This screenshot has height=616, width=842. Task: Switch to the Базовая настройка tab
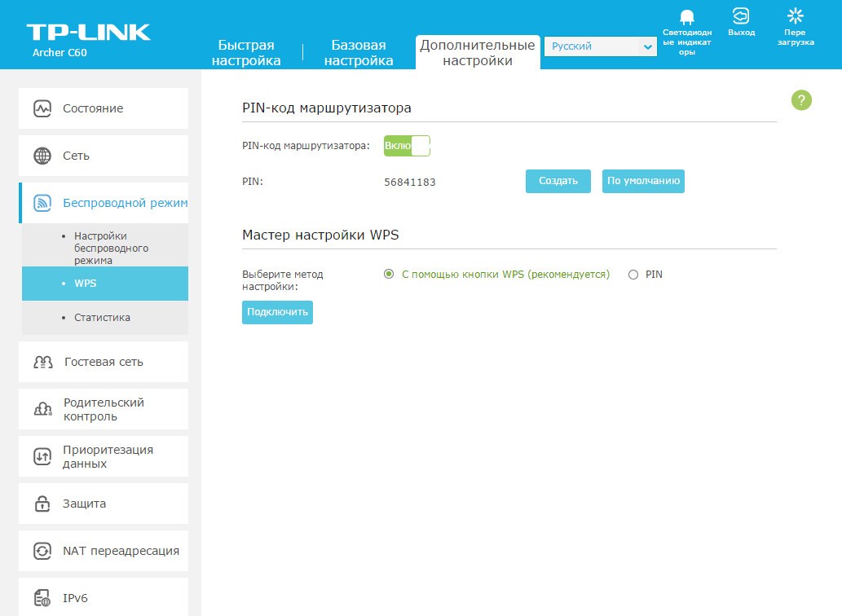[359, 53]
